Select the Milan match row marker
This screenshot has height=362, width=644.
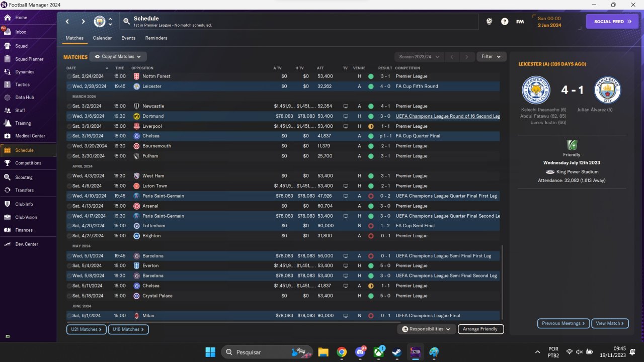(x=69, y=316)
